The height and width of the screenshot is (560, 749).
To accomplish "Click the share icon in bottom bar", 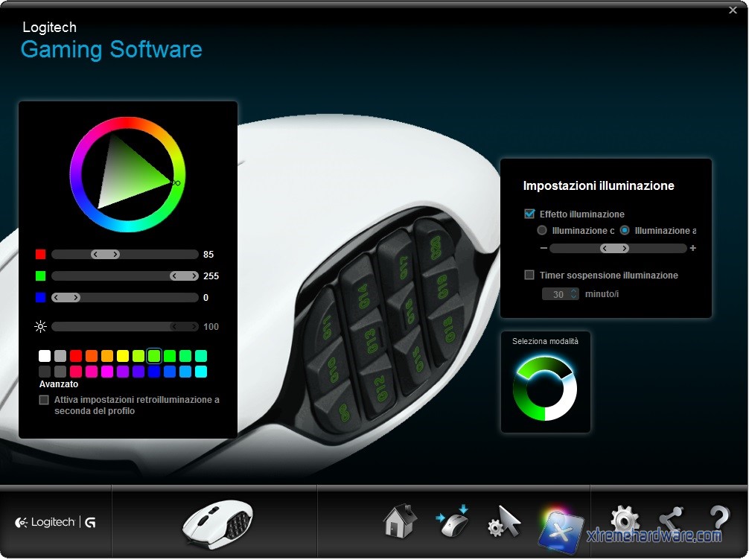I will click(671, 520).
